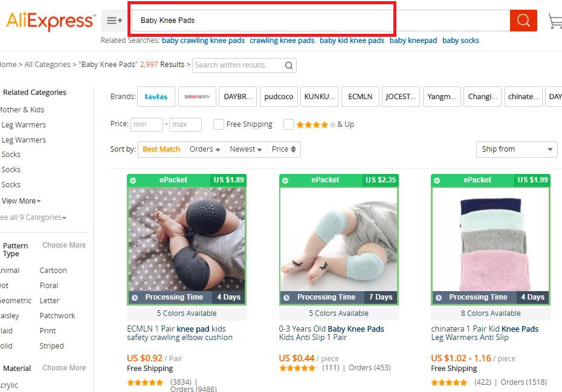Click the main search field with Baby Knee Pads
Image resolution: width=562 pixels, height=392 pixels.
tap(321, 21)
